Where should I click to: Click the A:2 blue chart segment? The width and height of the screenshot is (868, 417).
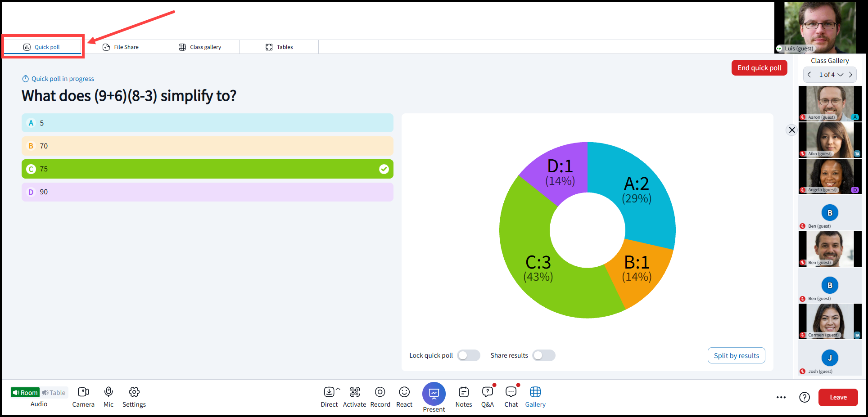[x=637, y=191]
